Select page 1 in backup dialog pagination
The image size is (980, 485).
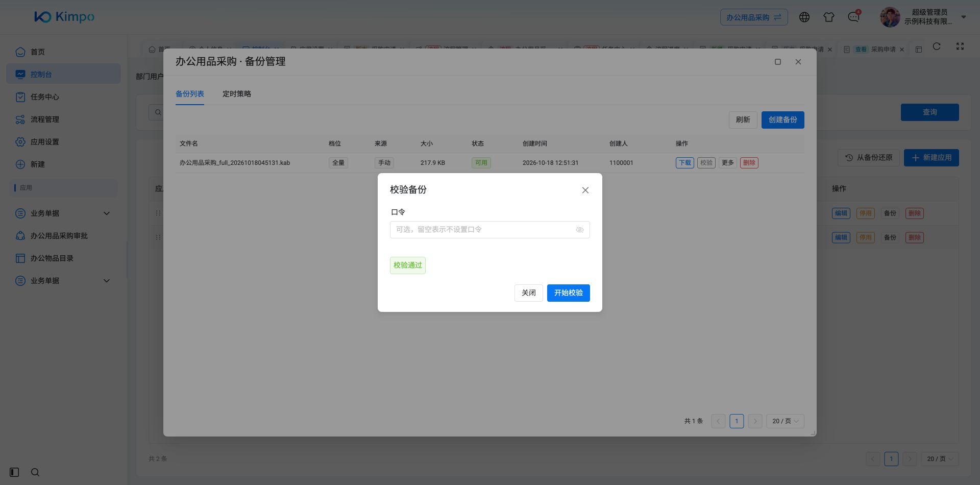pyautogui.click(x=737, y=421)
